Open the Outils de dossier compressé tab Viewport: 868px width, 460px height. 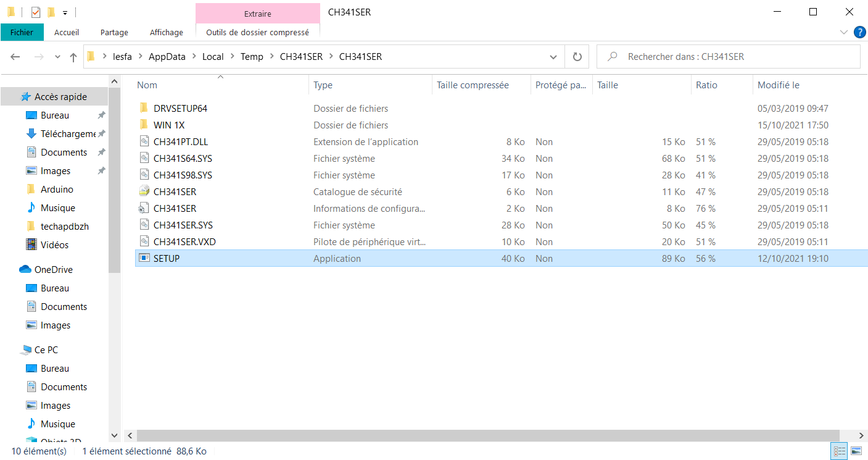point(258,32)
